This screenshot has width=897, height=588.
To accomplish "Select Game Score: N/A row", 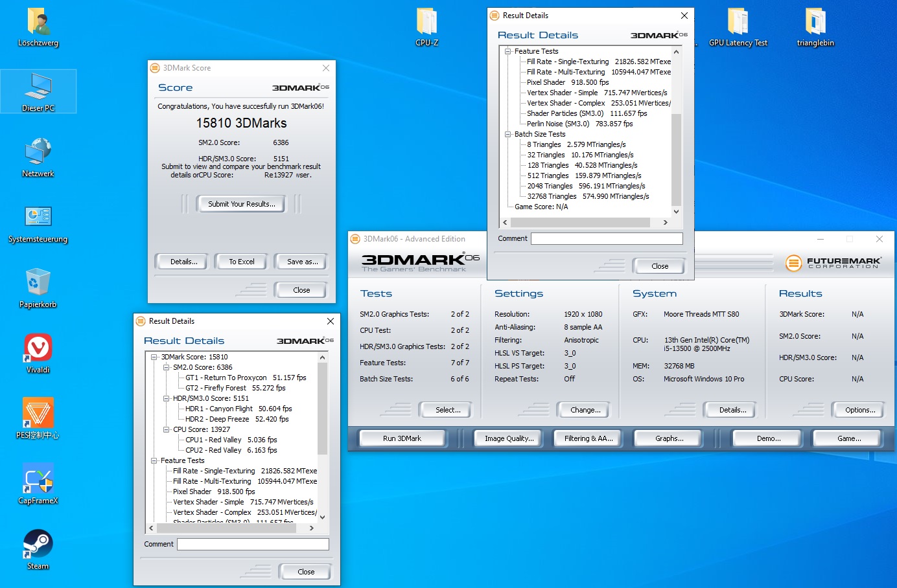I will pyautogui.click(x=541, y=207).
